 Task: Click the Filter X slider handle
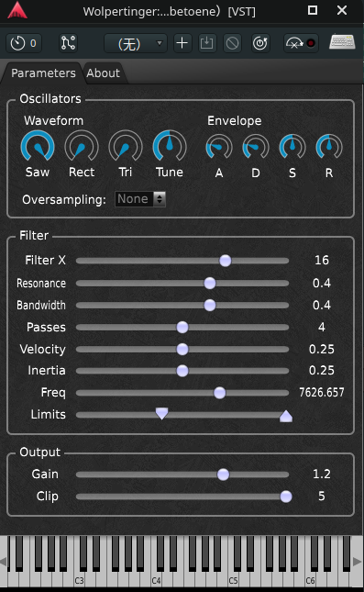click(226, 261)
